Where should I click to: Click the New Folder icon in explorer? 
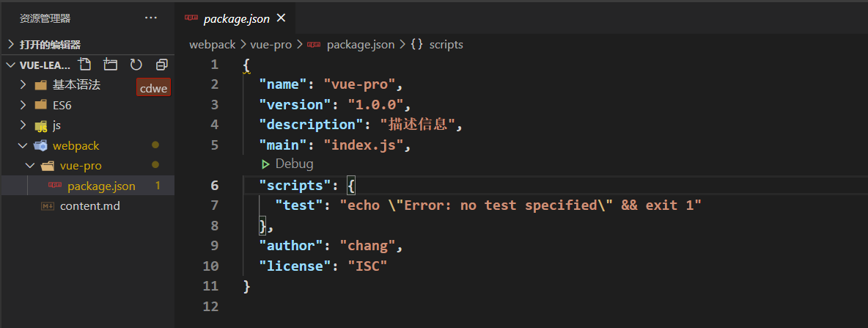pos(111,65)
